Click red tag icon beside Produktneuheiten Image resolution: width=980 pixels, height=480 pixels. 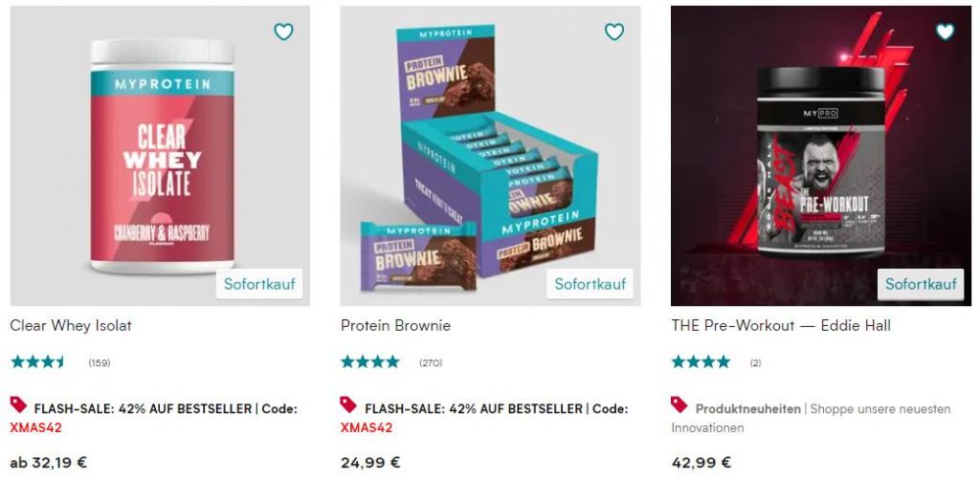(x=679, y=405)
